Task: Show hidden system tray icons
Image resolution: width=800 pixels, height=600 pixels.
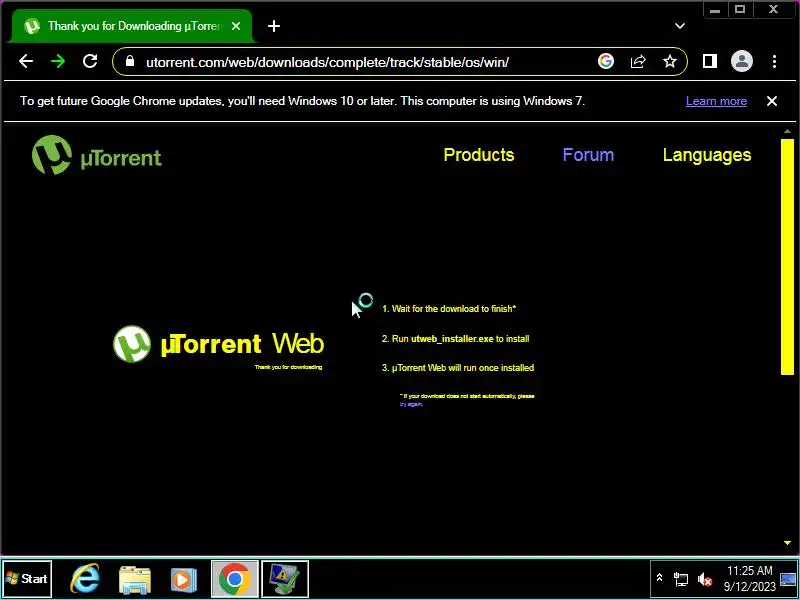Action: (659, 578)
